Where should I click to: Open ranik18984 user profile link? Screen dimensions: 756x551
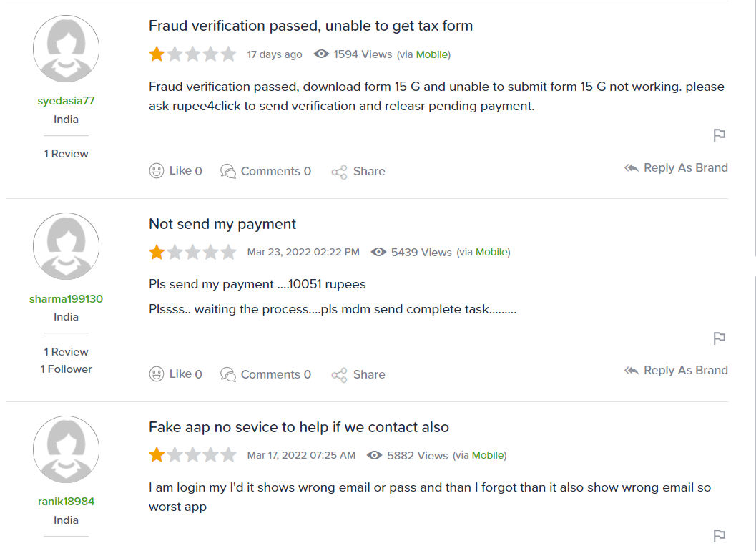(x=66, y=502)
